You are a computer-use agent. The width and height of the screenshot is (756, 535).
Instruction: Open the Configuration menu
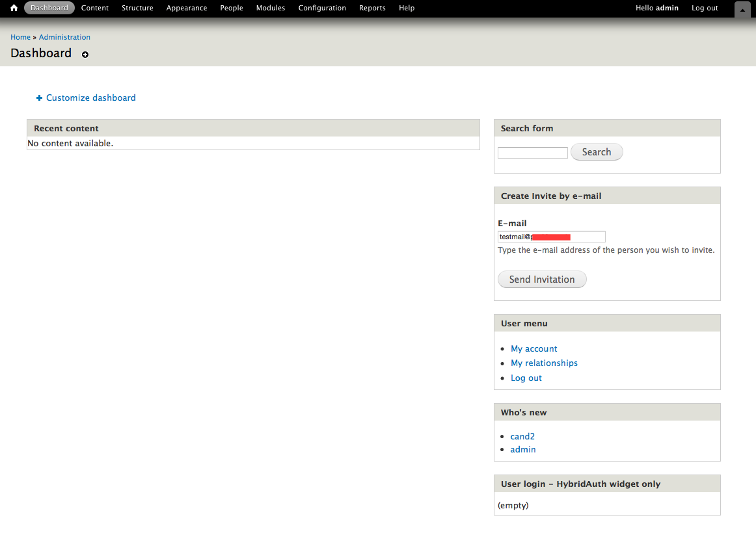pos(322,8)
